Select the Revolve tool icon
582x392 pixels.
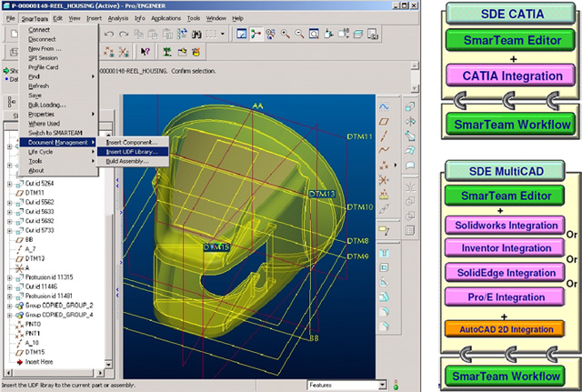pos(410,121)
